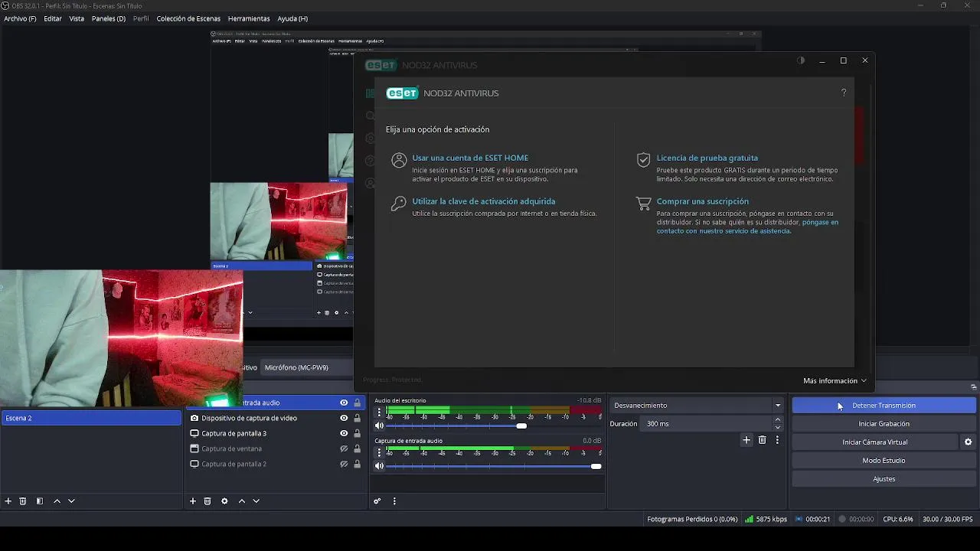This screenshot has width=980, height=551.
Task: Open source properties gear in Sources panel
Action: pyautogui.click(x=224, y=501)
